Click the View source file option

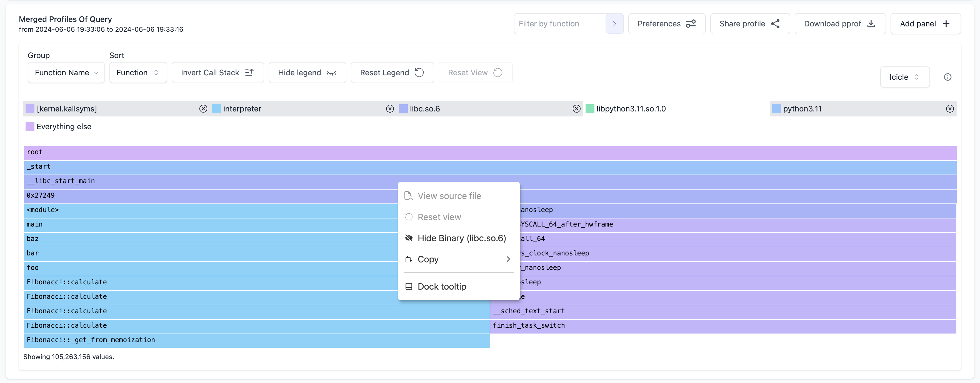tap(449, 196)
